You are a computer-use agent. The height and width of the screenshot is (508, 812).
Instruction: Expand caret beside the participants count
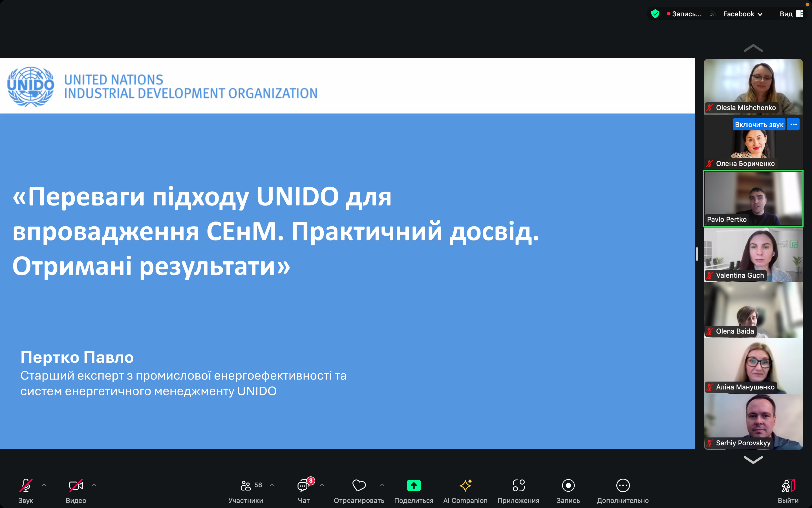click(272, 485)
